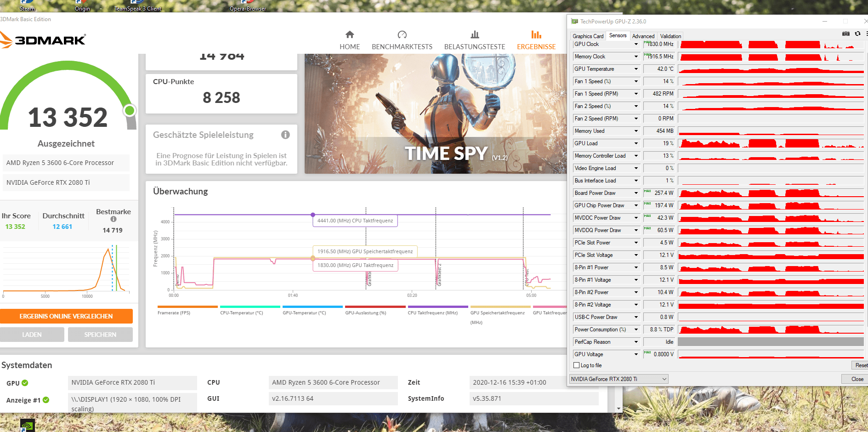The height and width of the screenshot is (432, 868).
Task: Open the BENCHMARKTESTS section
Action: click(402, 40)
